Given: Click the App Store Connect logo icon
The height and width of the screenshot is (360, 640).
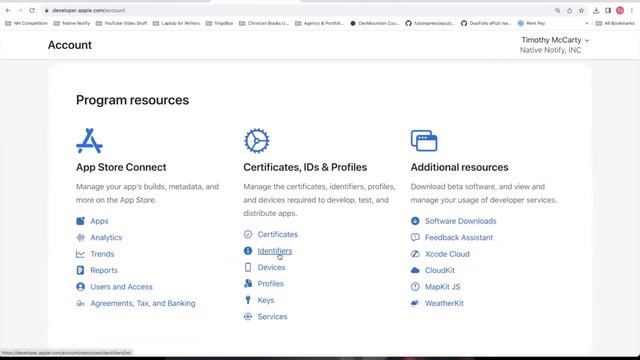Looking at the screenshot, I should pyautogui.click(x=89, y=141).
